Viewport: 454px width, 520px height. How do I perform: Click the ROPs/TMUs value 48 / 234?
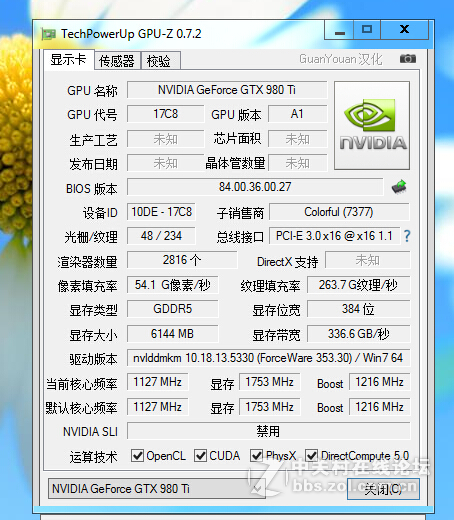coord(161,236)
